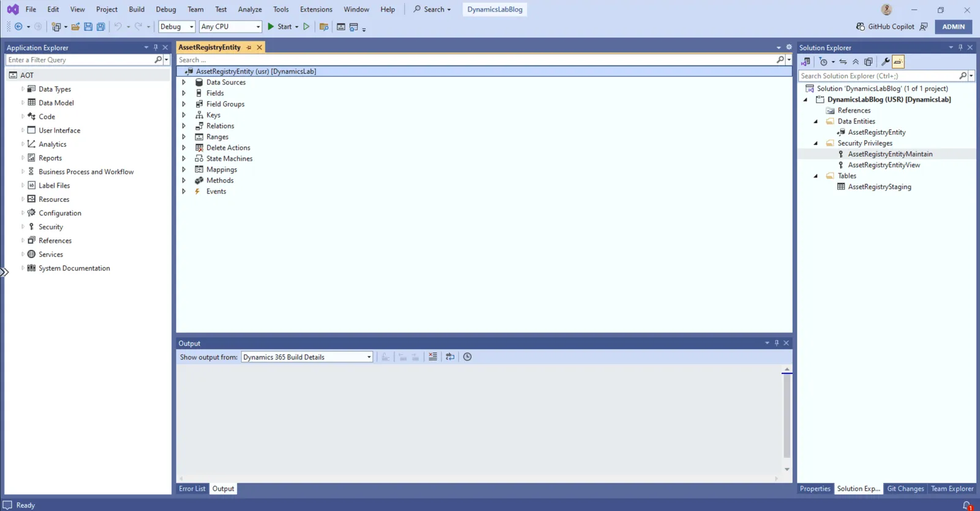Close the AssetRegistryEntity tab
Screen dimensions: 980x511
260,48
